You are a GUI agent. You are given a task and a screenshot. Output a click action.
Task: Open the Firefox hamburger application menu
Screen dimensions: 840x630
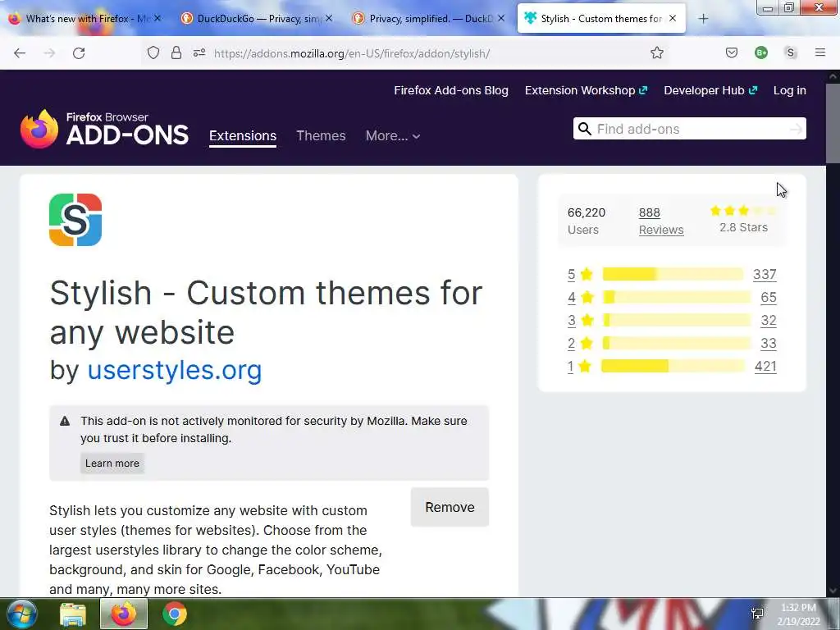point(820,52)
